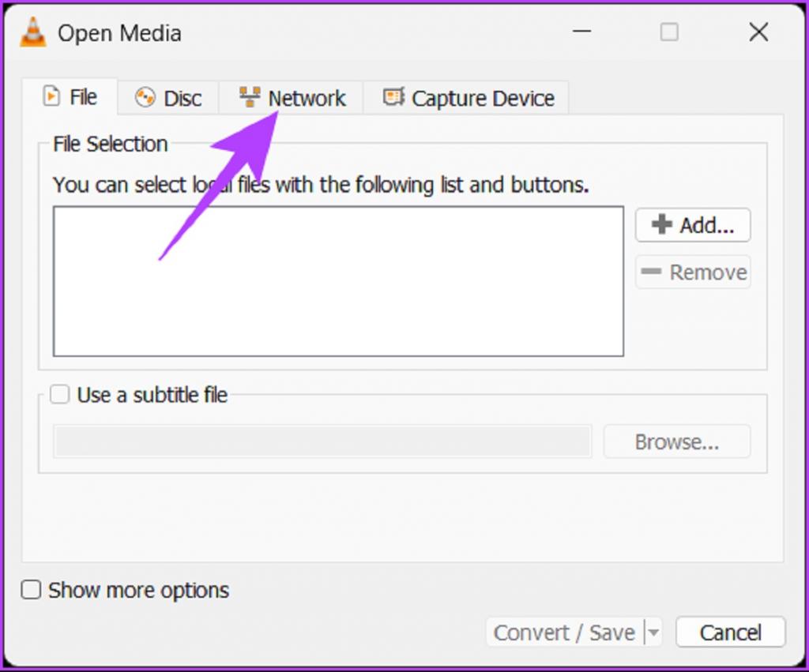The width and height of the screenshot is (809, 672).
Task: Minimize the Open Media dialog
Action: click(x=581, y=32)
